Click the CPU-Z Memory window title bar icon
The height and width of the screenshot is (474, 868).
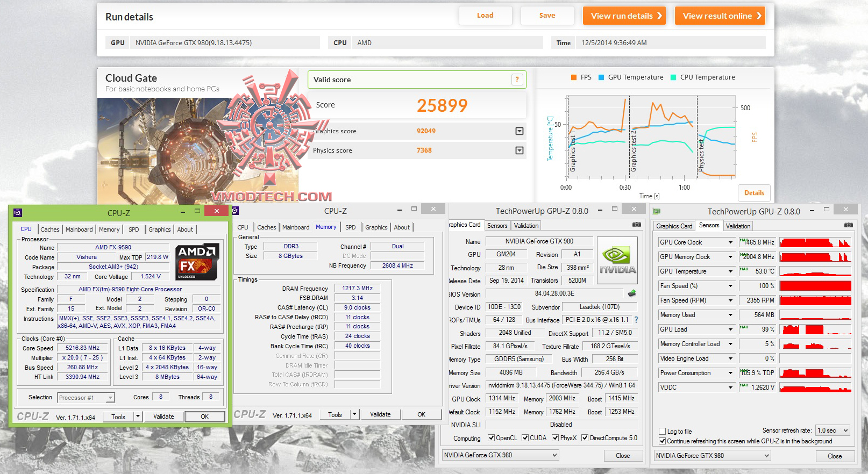(x=235, y=211)
